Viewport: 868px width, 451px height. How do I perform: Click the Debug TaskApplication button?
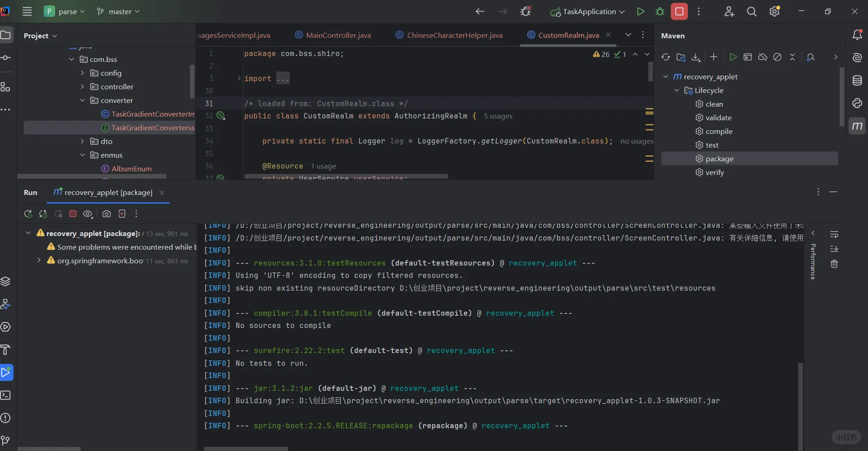click(x=660, y=12)
